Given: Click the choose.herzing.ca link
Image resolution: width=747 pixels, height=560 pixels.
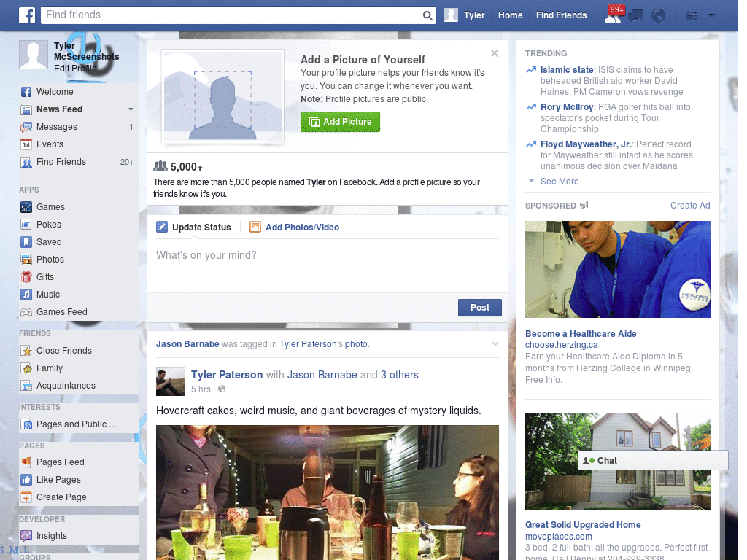Looking at the screenshot, I should (x=561, y=345).
